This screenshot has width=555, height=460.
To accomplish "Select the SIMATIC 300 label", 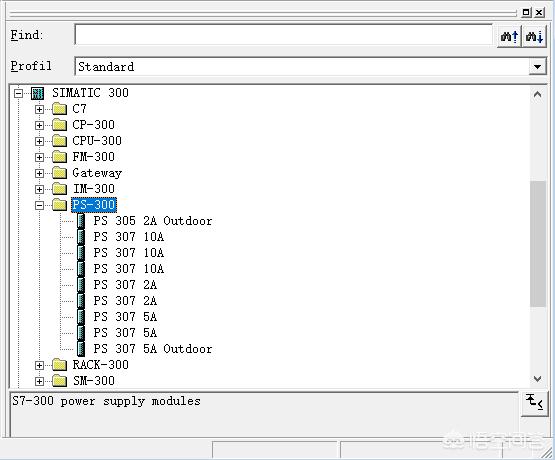I will [90, 93].
